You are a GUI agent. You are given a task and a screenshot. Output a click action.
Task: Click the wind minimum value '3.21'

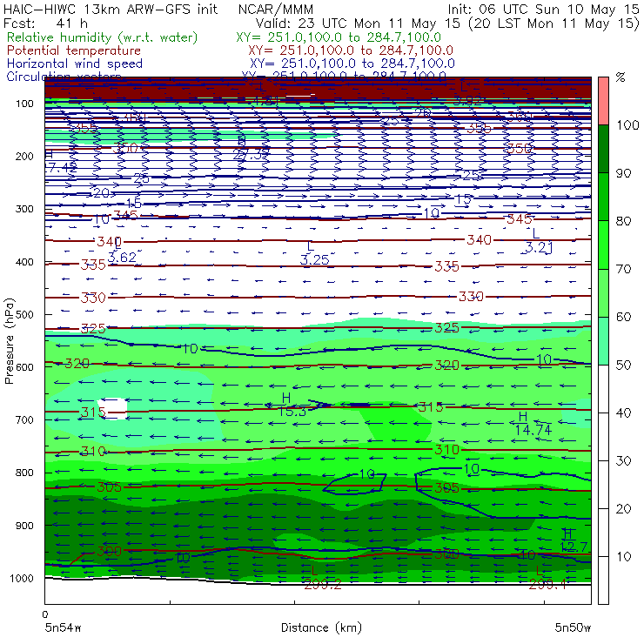(x=540, y=247)
